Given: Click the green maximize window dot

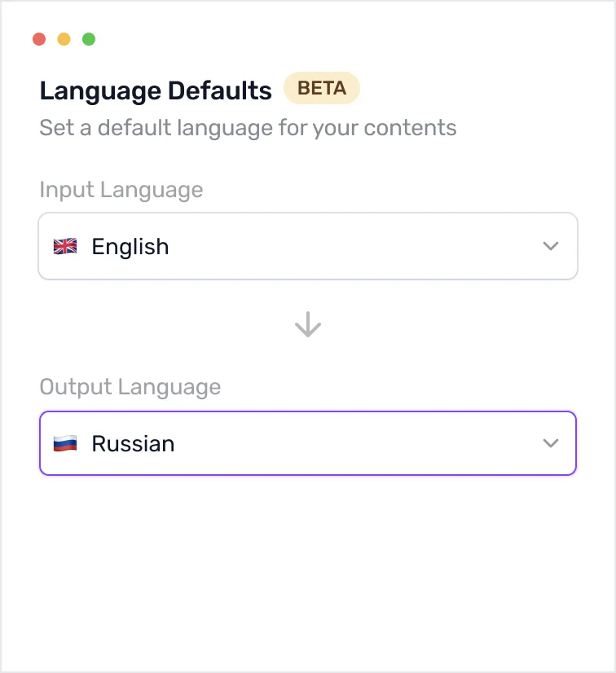Looking at the screenshot, I should click(x=89, y=39).
